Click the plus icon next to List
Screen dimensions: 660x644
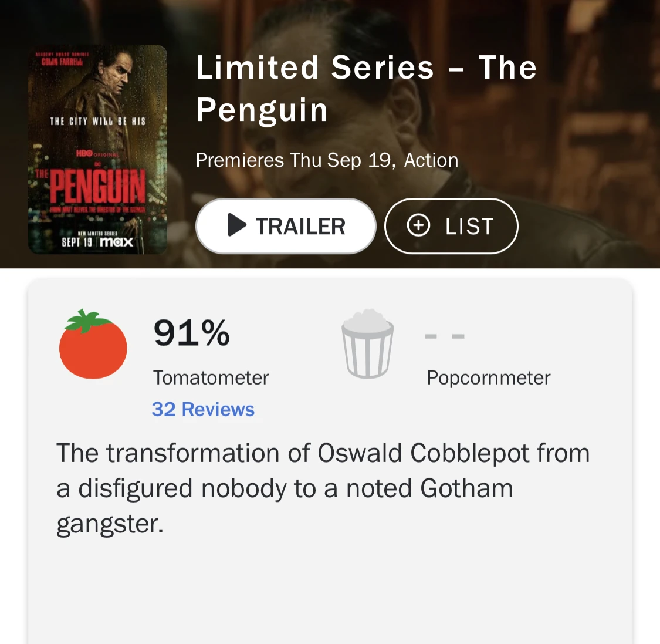(x=419, y=225)
